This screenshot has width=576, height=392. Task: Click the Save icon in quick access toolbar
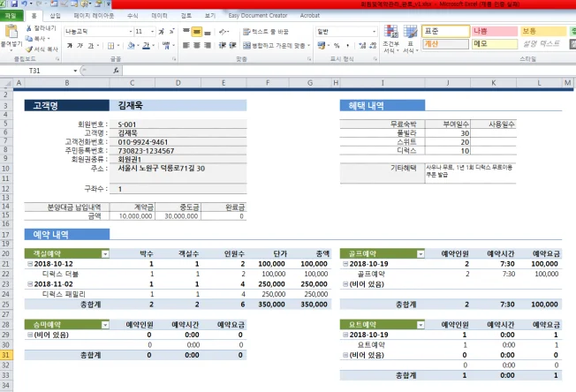(x=14, y=4)
